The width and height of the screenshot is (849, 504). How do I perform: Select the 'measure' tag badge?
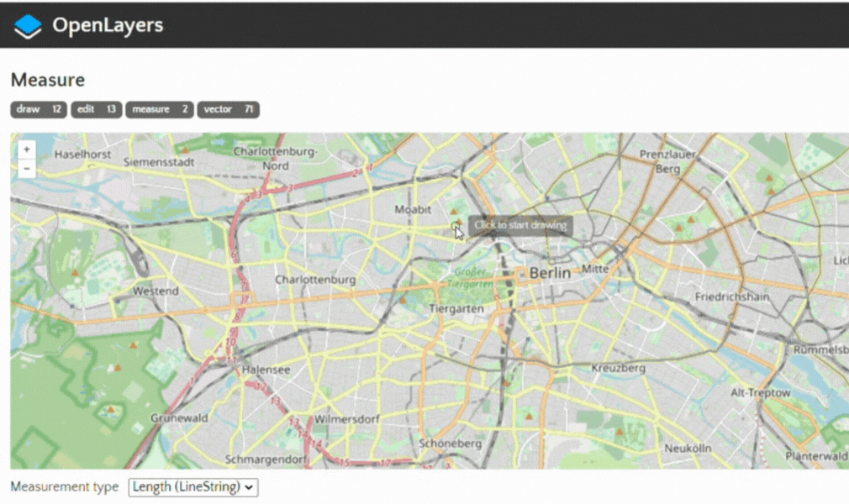[160, 109]
